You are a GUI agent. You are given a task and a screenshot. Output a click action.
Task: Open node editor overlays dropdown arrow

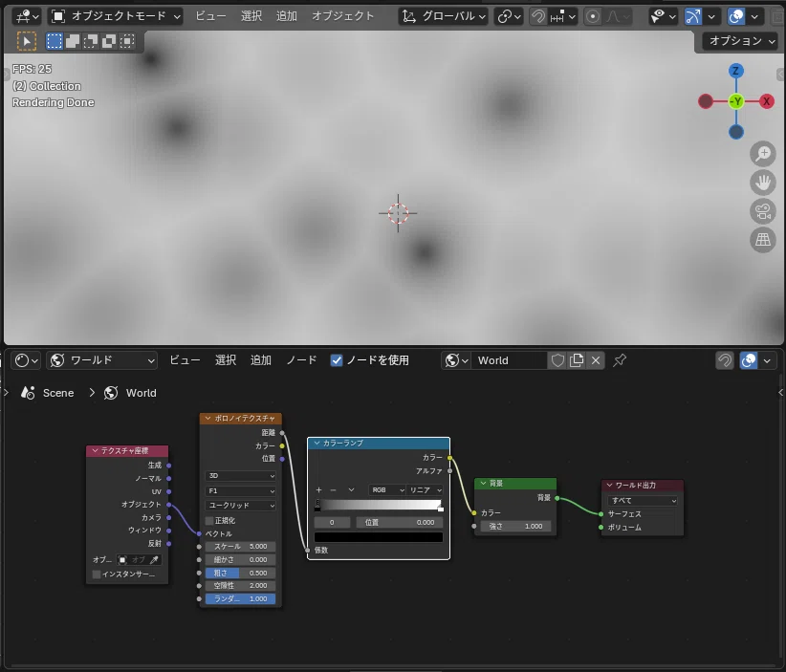point(767,360)
